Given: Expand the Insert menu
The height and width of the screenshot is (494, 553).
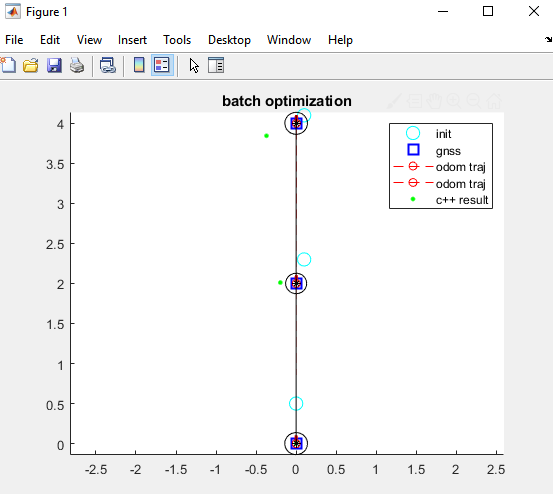Looking at the screenshot, I should pyautogui.click(x=132, y=40).
